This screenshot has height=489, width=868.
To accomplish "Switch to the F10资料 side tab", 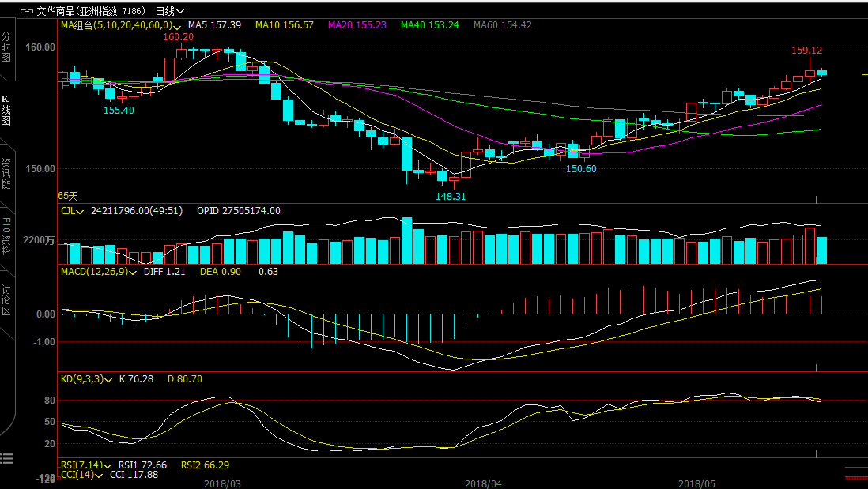I will click(6, 235).
